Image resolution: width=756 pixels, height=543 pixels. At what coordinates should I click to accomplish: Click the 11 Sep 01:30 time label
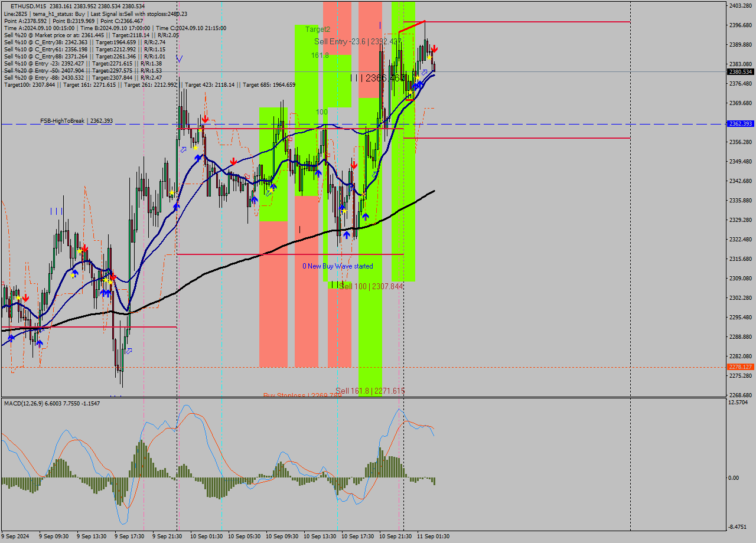pos(433,537)
